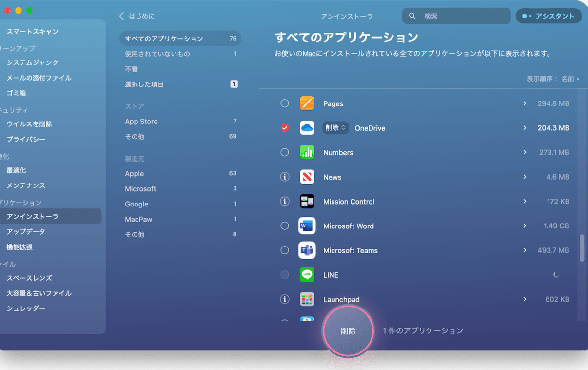Expand the Numbers row details chevron

525,152
